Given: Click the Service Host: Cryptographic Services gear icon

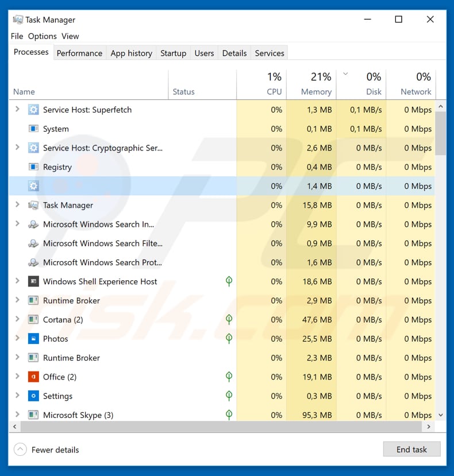Looking at the screenshot, I should click(33, 148).
